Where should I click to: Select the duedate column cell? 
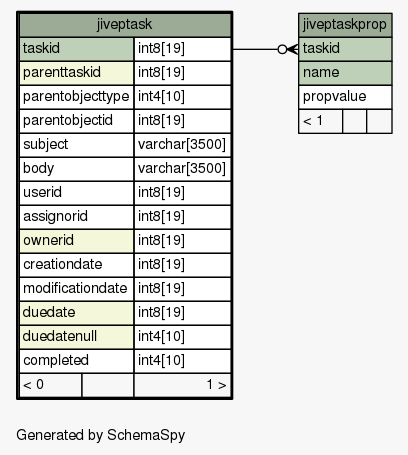[x=77, y=313]
